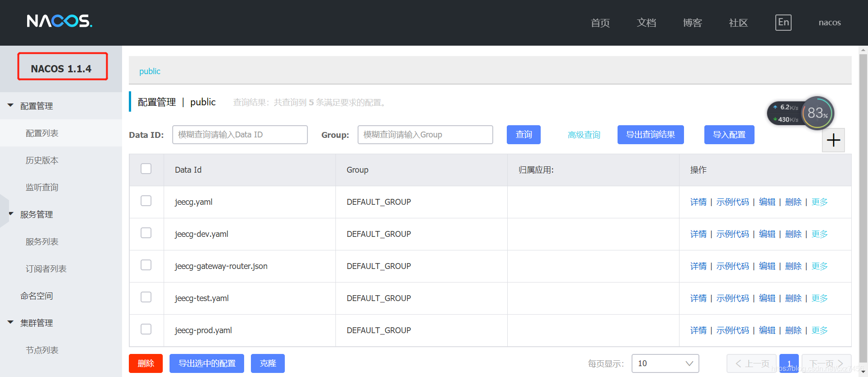Check the jeecg-gateway-router.json row checkbox

click(146, 265)
